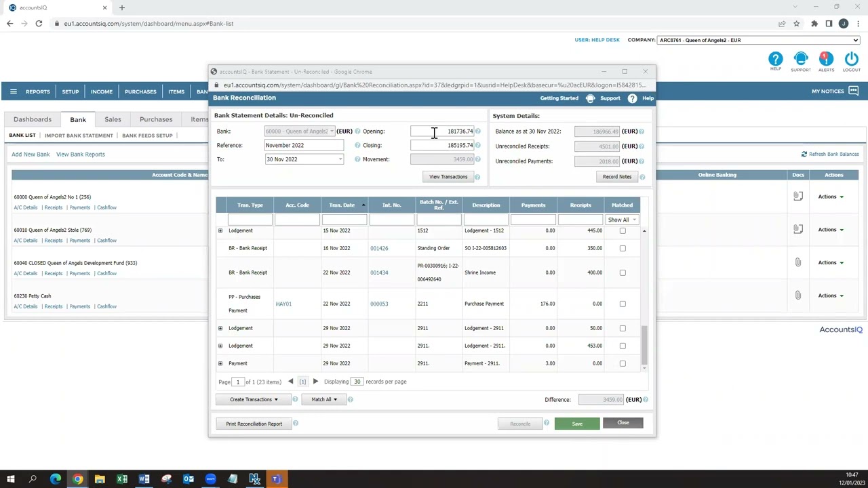
Task: Check the Matched box for Lodgement 1512
Action: pyautogui.click(x=623, y=230)
